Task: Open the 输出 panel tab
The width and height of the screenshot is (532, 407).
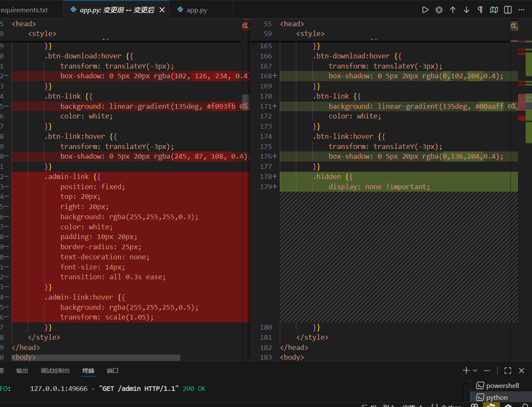Action: point(22,371)
